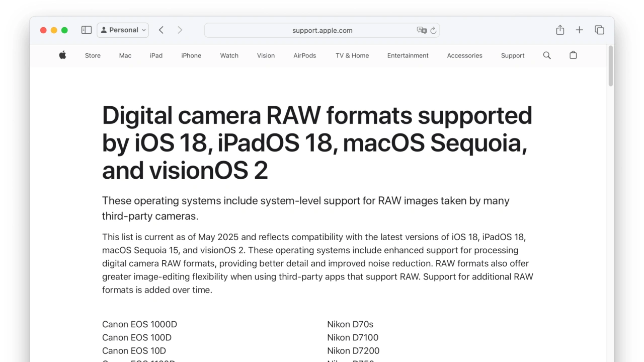
Task: Open the Support page link
Action: [513, 56]
